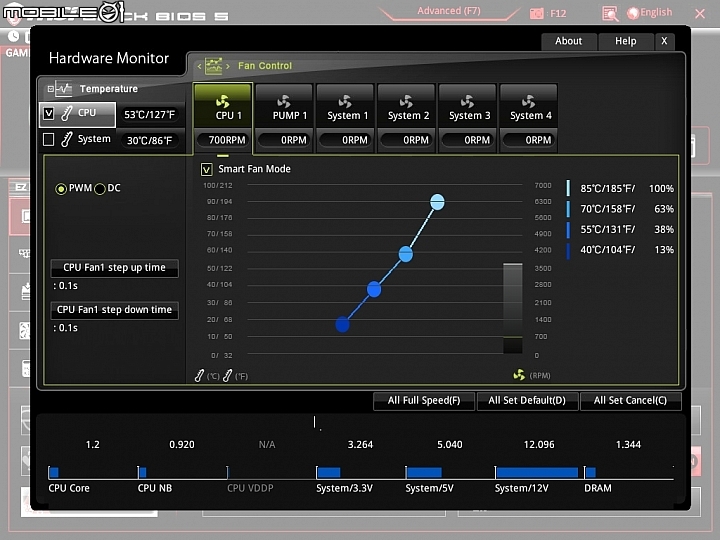
Task: Click the 700RPM readout under CPU 1
Action: click(223, 140)
